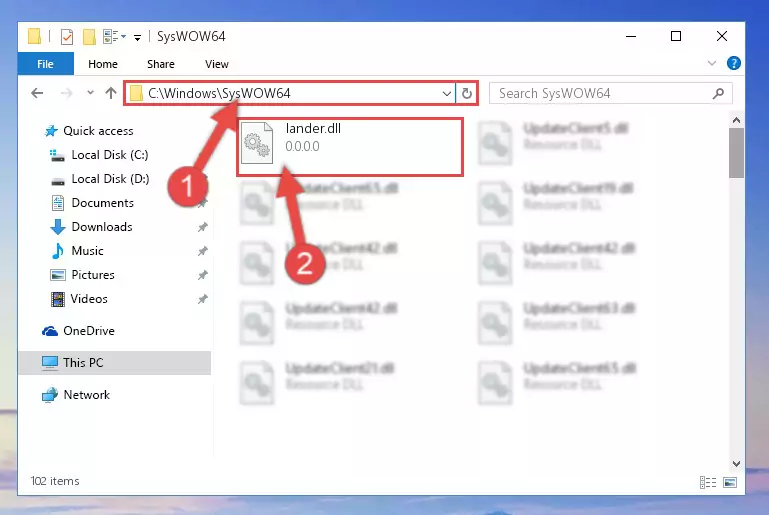Open Help with the question mark icon
Viewport: 769px width, 515px height.
[x=734, y=63]
